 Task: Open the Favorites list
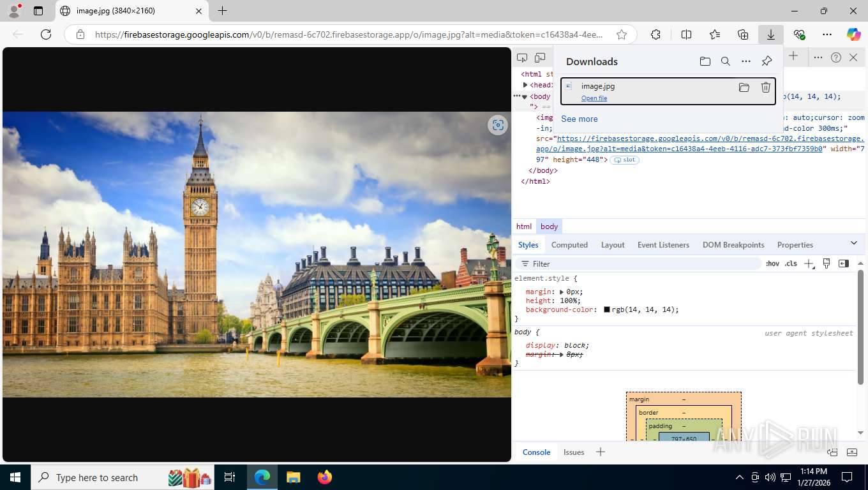point(715,34)
